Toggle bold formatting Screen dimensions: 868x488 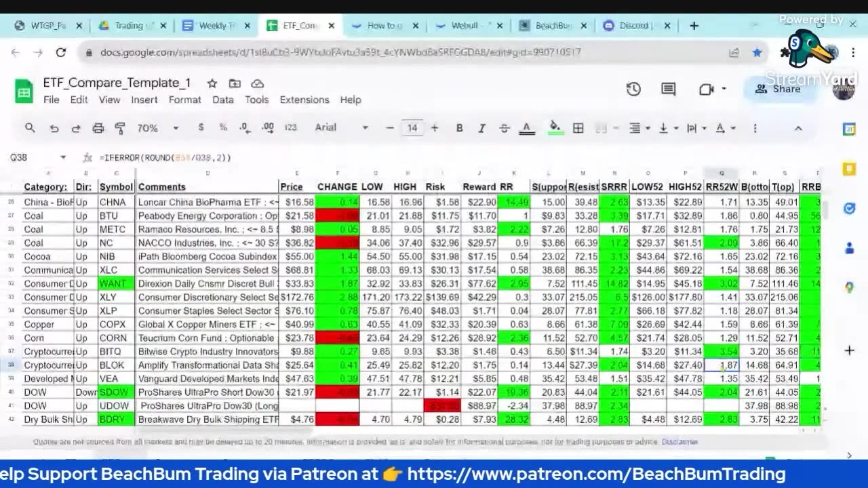[x=459, y=127]
